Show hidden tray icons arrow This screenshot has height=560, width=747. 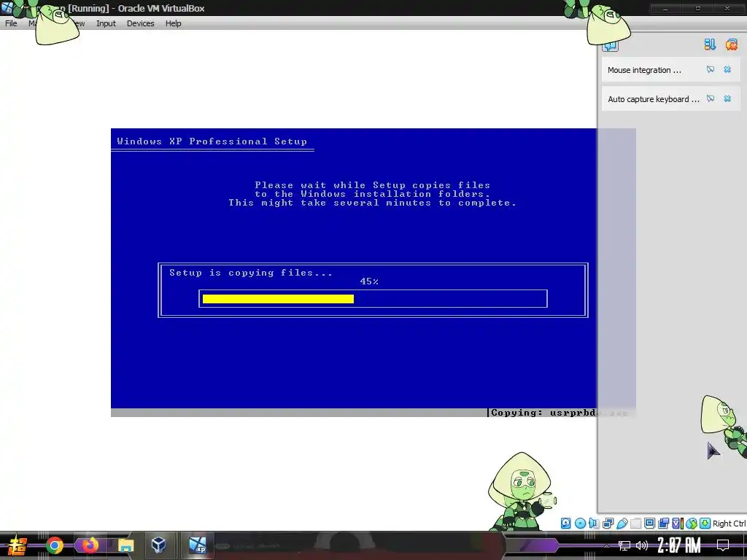pyautogui.click(x=606, y=545)
